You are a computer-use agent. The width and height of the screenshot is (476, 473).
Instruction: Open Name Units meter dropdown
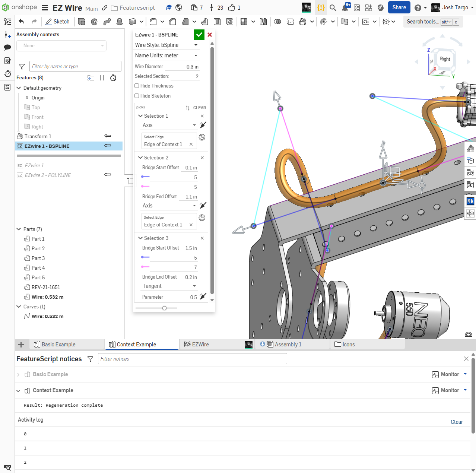click(x=166, y=55)
